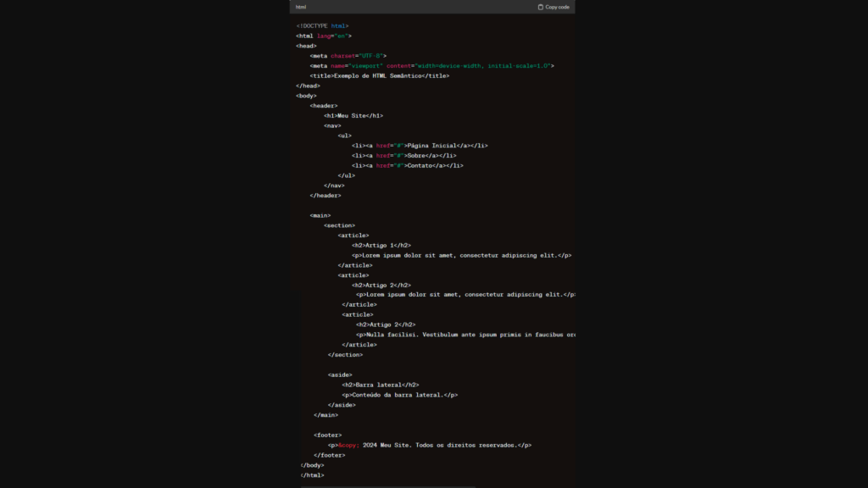Screen dimensions: 868x488
Task: Click the Contato list item line
Action: pos(408,165)
